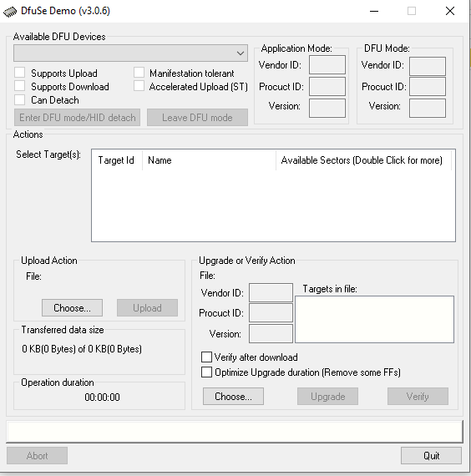The image size is (471, 476).
Task: Click DFU Mode Version field
Action: pyautogui.click(x=428, y=108)
